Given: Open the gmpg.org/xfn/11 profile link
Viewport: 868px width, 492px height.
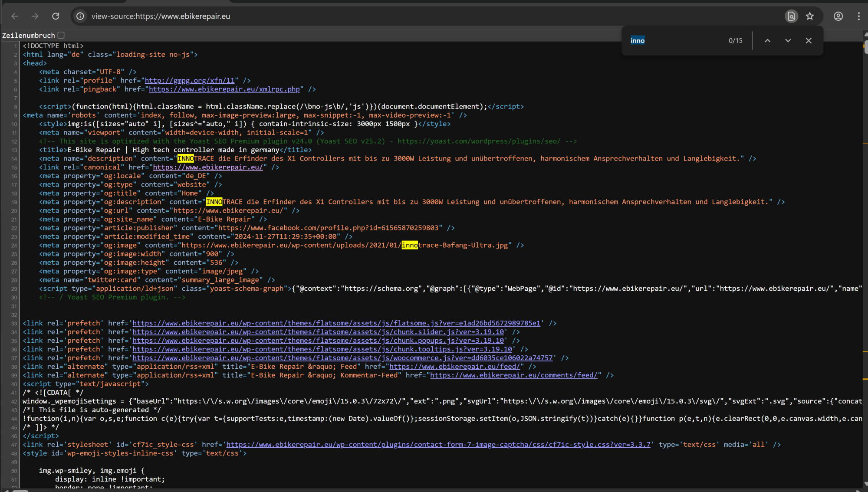Looking at the screenshot, I should [189, 80].
